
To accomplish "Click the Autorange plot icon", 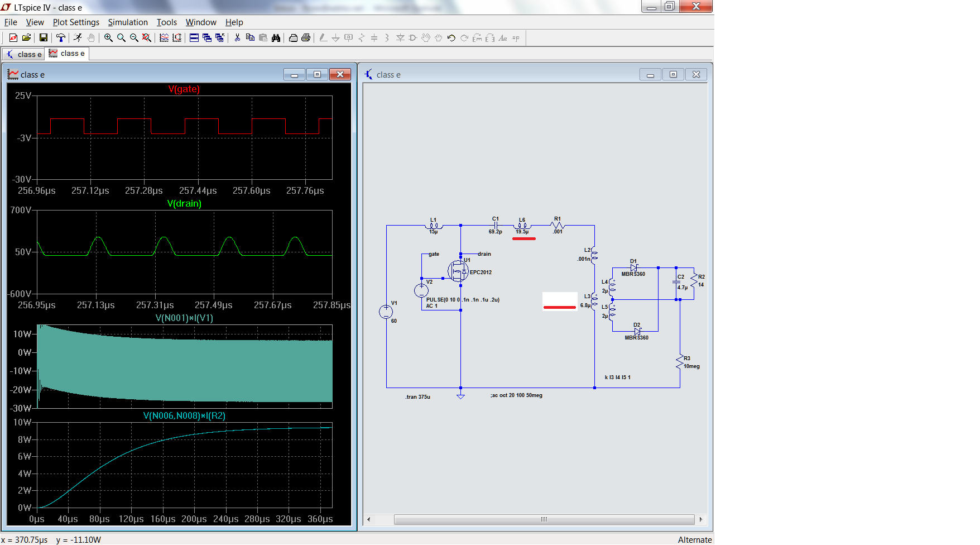I will [x=177, y=38].
